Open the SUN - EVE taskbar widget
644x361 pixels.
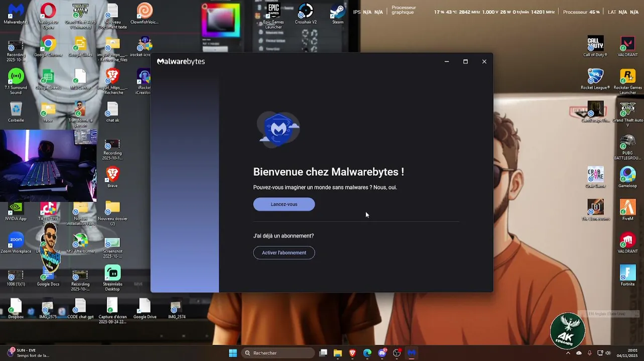(29, 353)
